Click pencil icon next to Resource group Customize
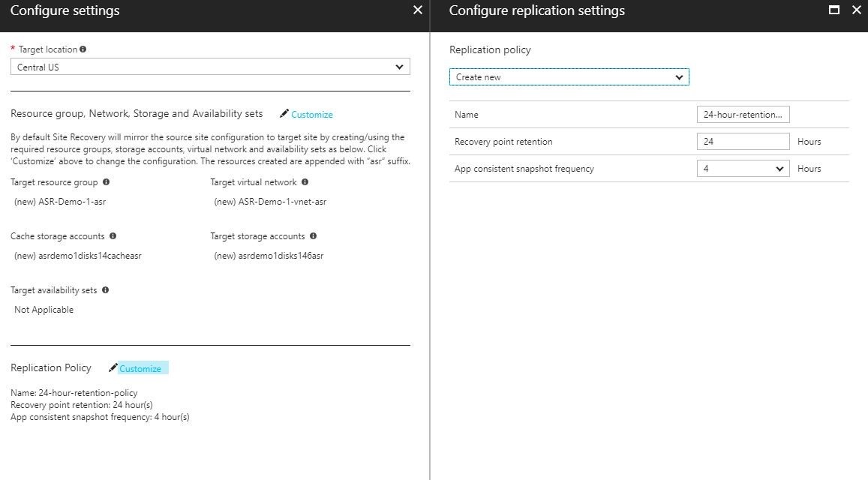The height and width of the screenshot is (480, 868). point(284,113)
